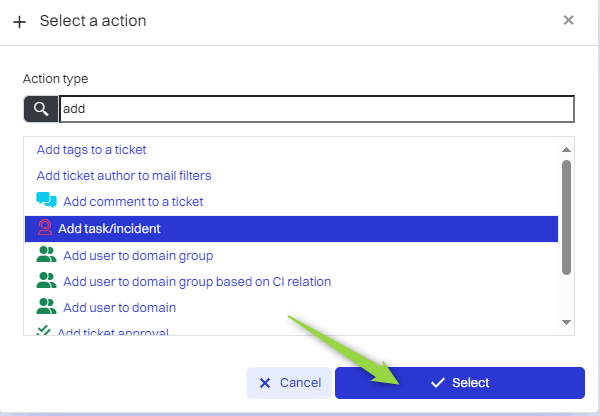Image resolution: width=600 pixels, height=416 pixels.
Task: Click the search magnifier icon
Action: point(41,109)
